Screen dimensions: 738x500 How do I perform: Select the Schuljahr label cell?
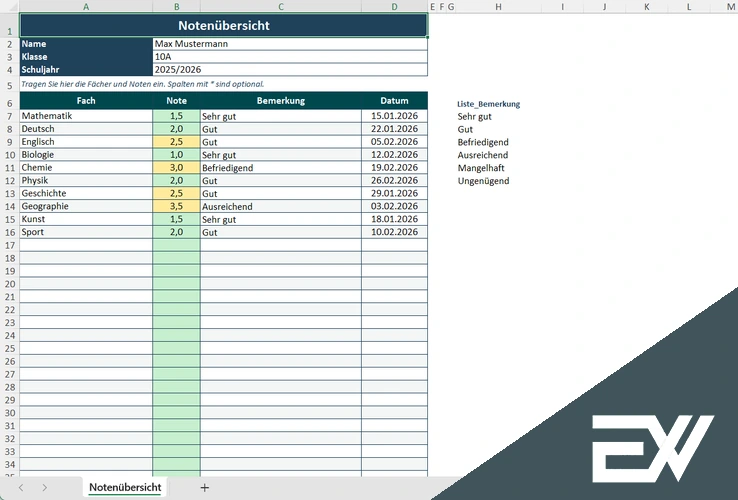click(86, 69)
